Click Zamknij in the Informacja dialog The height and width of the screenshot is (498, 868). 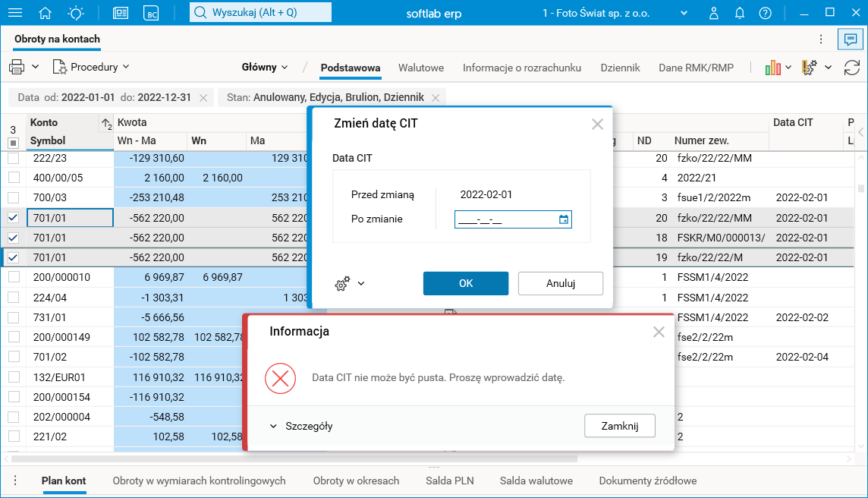620,426
